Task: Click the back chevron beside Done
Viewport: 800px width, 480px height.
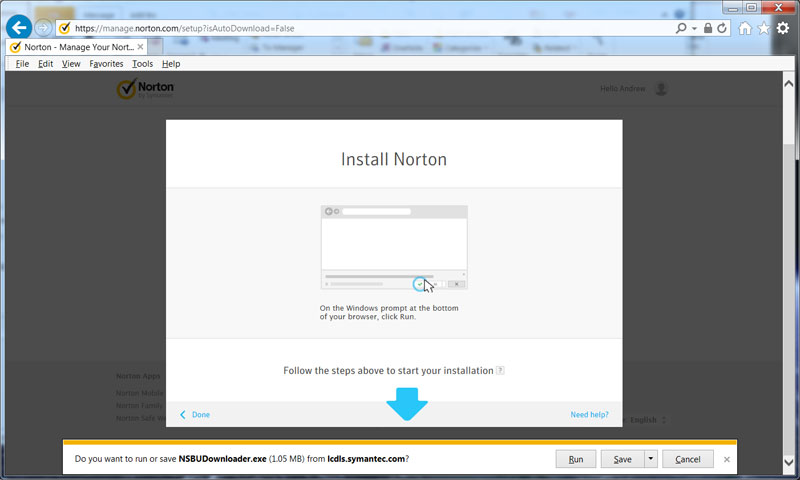Action: click(x=183, y=415)
